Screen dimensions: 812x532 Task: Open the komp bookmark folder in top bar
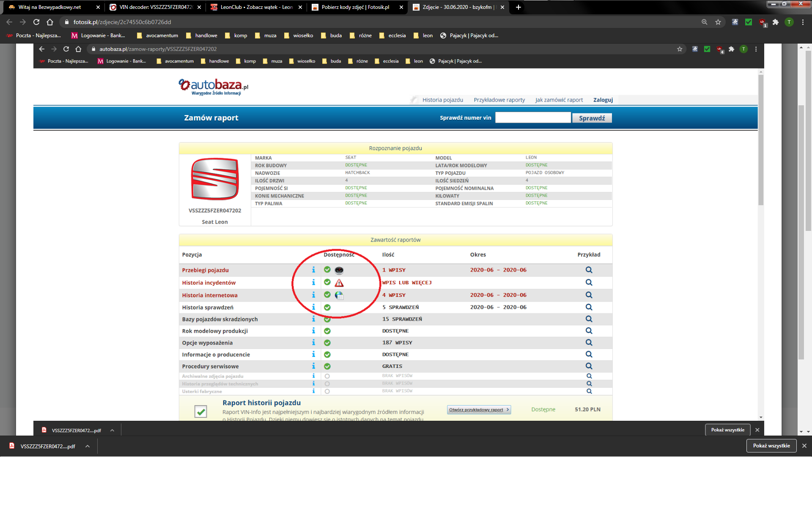(x=236, y=36)
